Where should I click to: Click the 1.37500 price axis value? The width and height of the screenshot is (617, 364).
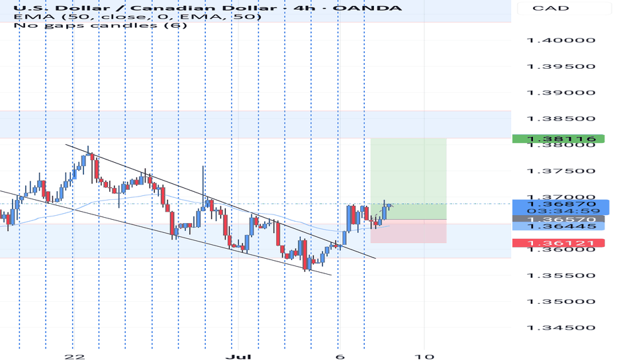[x=561, y=171]
